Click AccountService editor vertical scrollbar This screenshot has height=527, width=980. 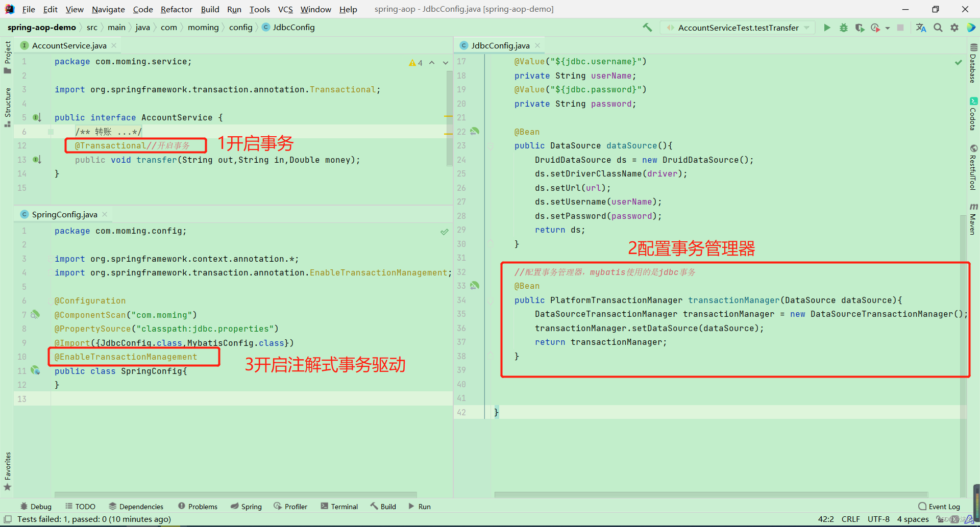(x=450, y=118)
